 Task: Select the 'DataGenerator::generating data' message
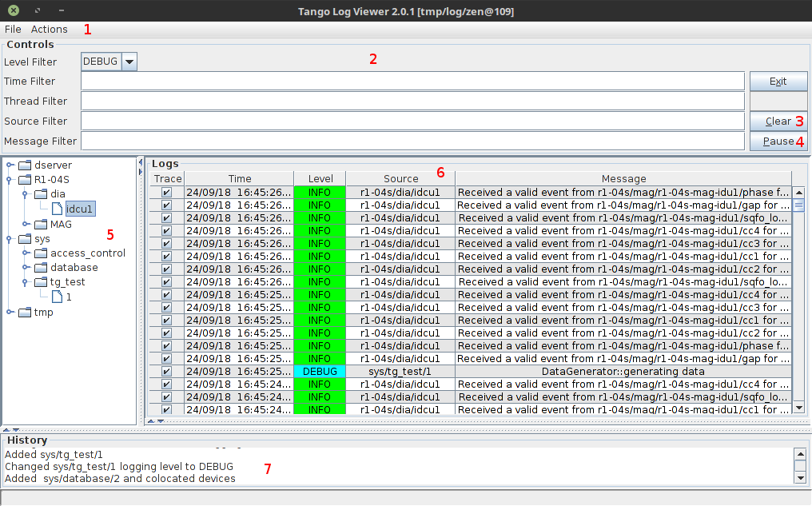pyautogui.click(x=623, y=372)
